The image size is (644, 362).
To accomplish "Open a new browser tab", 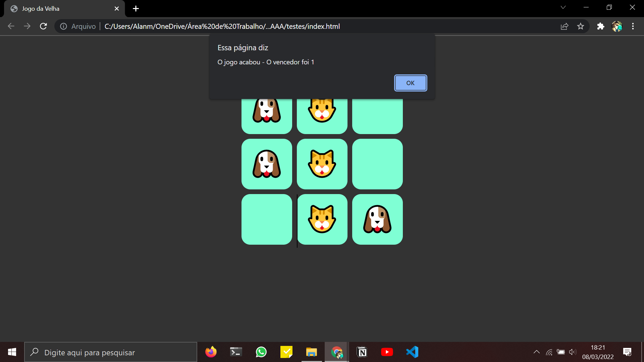I will coord(136,9).
